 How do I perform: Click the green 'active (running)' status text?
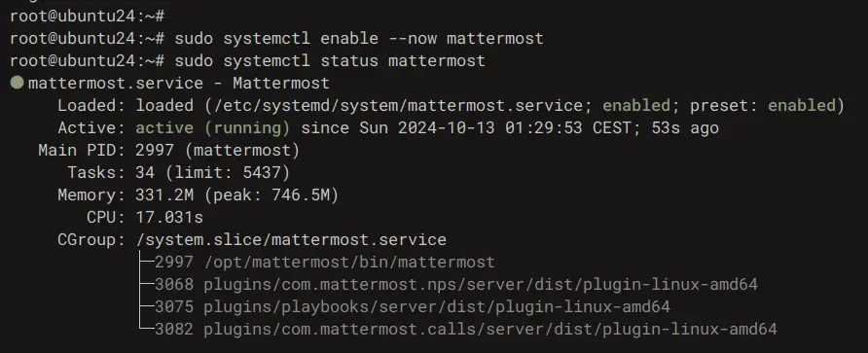pyautogui.click(x=212, y=128)
